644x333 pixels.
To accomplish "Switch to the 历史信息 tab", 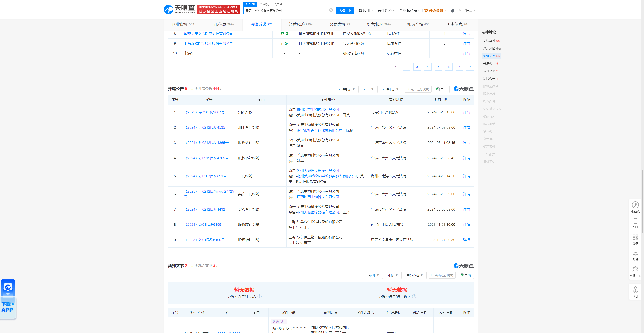I will coord(458,24).
